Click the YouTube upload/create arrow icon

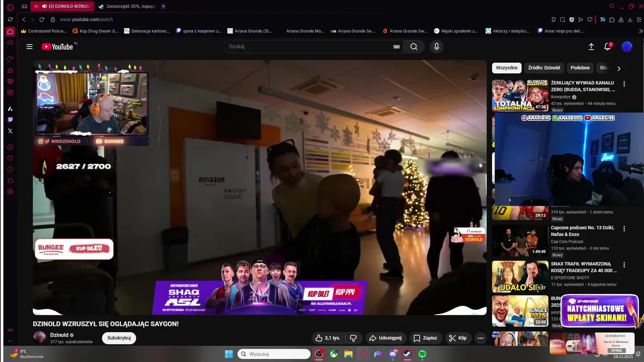pos(591,47)
